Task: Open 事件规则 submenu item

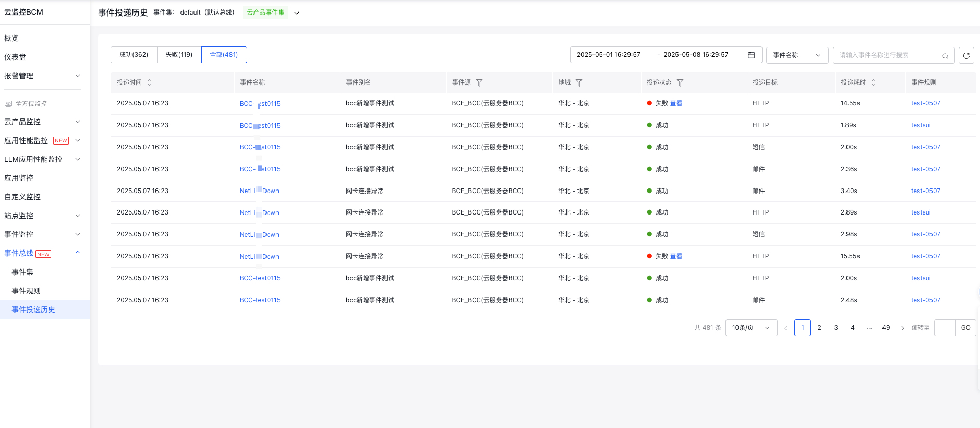Action: [26, 291]
